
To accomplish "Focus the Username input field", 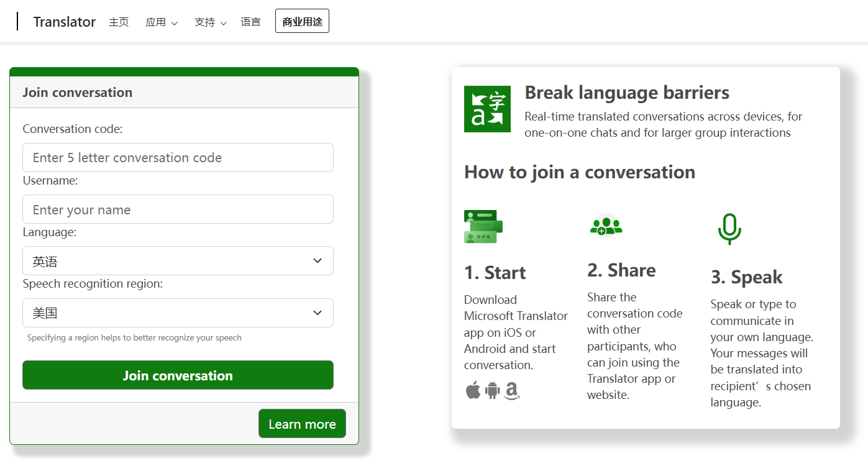I will (x=178, y=209).
